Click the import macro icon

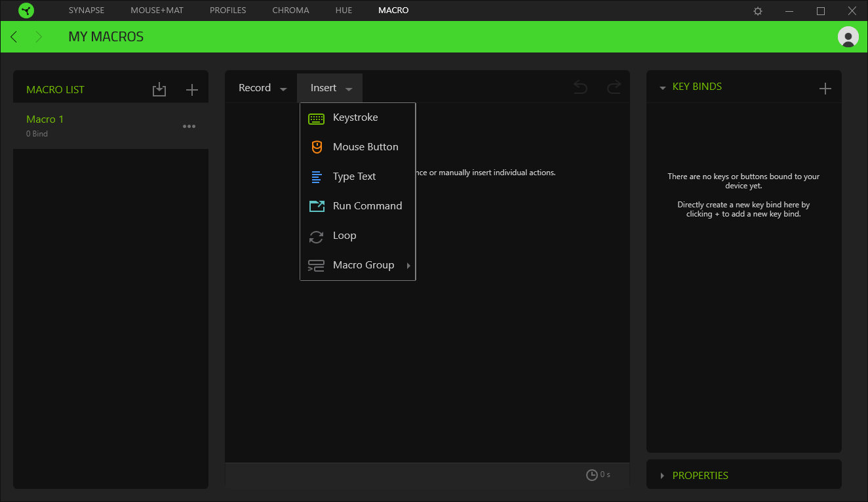(159, 90)
